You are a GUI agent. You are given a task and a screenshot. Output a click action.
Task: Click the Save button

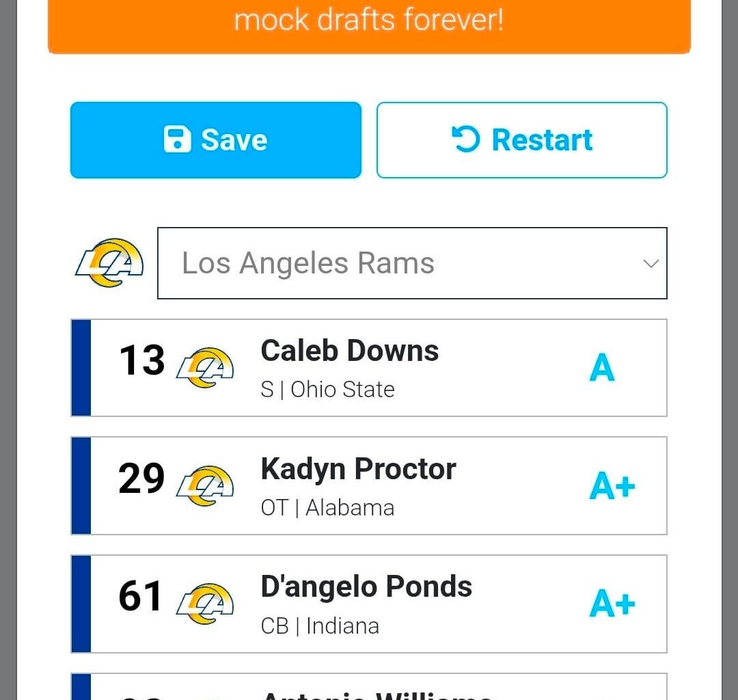[215, 139]
